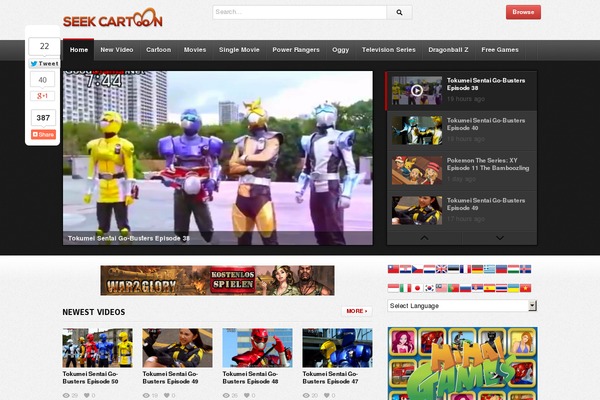The width and height of the screenshot is (600, 400).
Task: Select the Thai flag language
Action: (502, 288)
